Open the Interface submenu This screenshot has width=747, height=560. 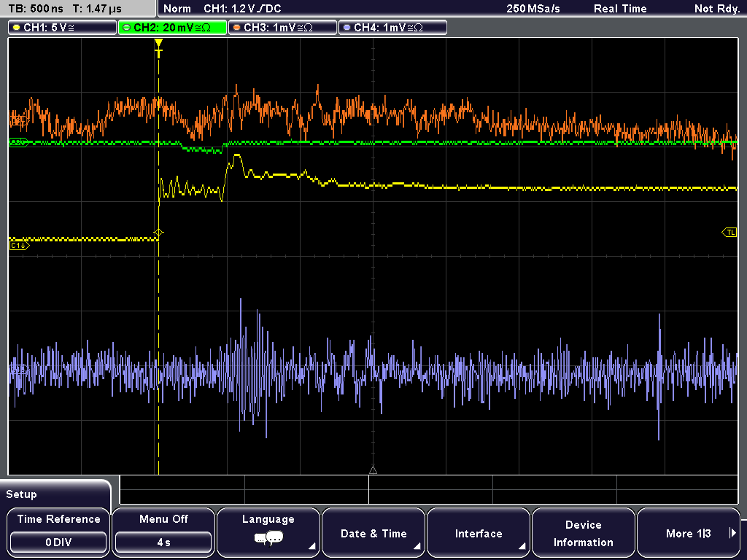(x=479, y=532)
